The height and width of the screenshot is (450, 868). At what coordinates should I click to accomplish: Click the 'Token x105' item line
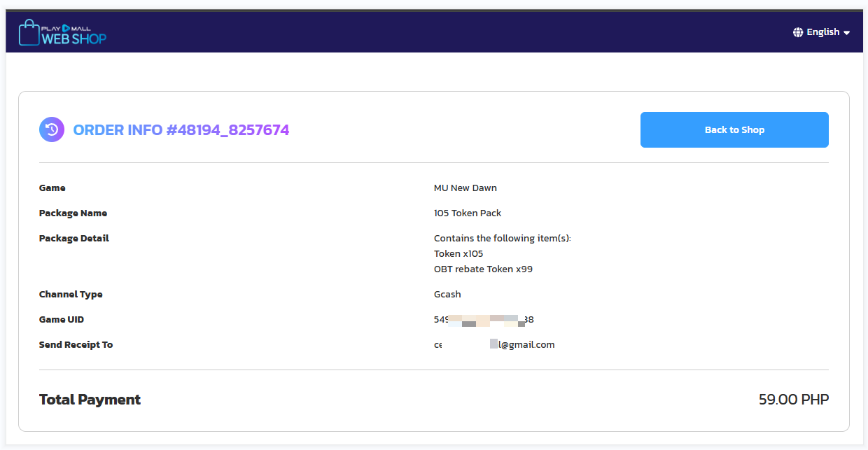click(458, 253)
